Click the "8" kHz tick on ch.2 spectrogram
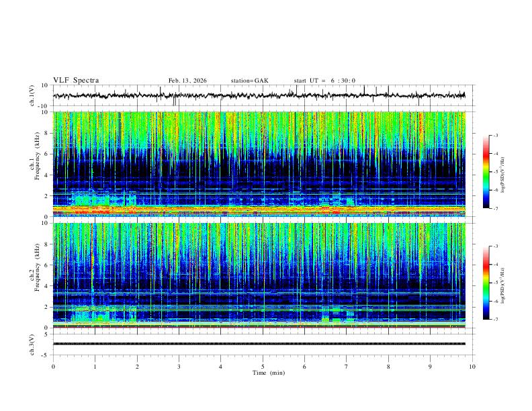 46,244
